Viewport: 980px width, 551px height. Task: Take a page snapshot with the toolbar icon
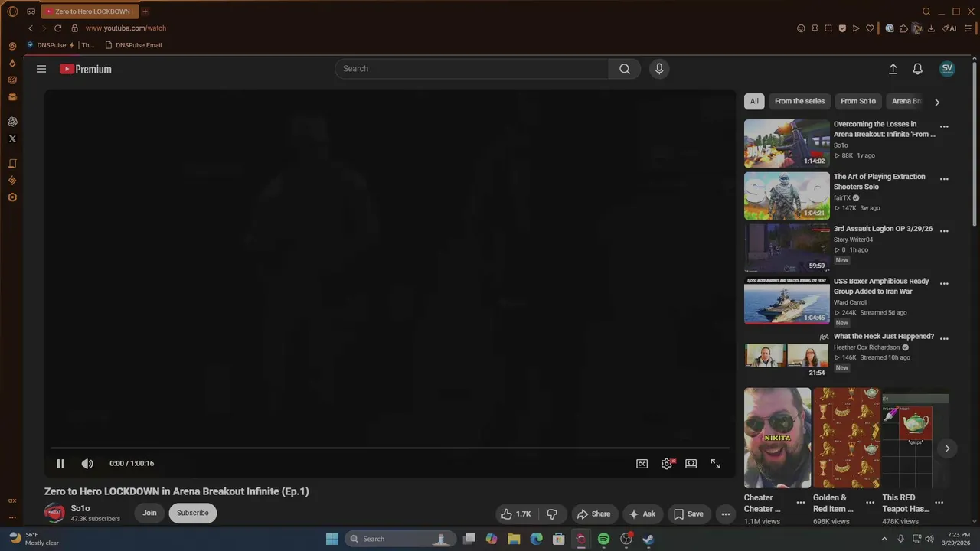pyautogui.click(x=828, y=28)
